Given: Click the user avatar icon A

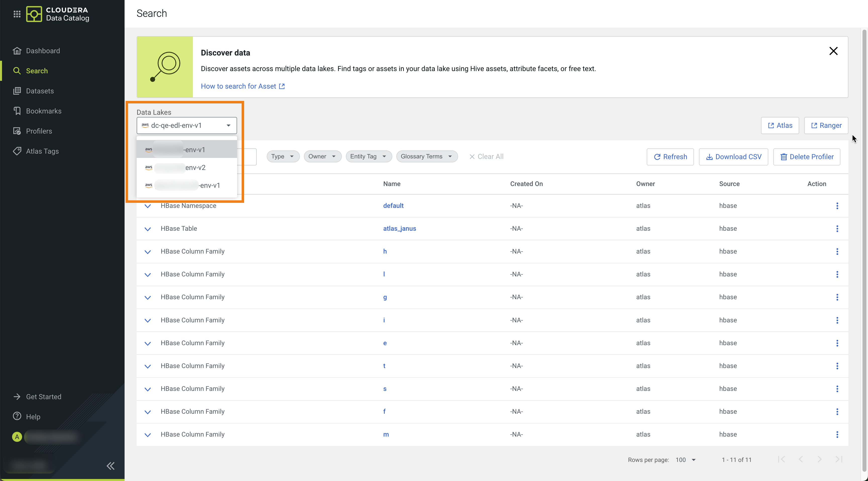Looking at the screenshot, I should coord(17,437).
